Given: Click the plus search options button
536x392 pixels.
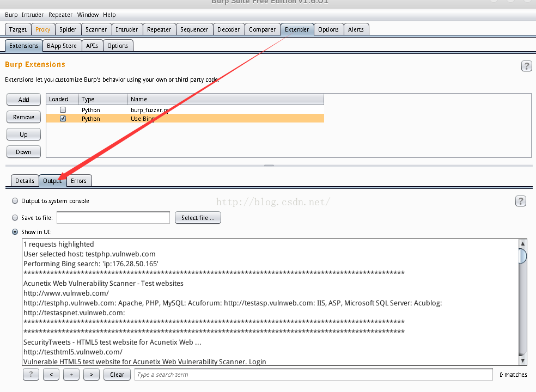Looking at the screenshot, I should [x=71, y=374].
